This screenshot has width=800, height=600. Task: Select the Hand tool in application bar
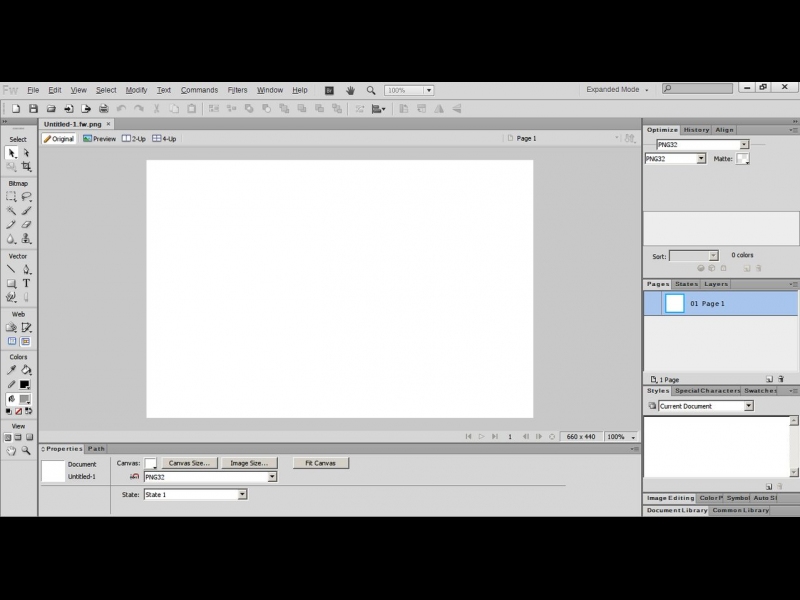click(351, 90)
